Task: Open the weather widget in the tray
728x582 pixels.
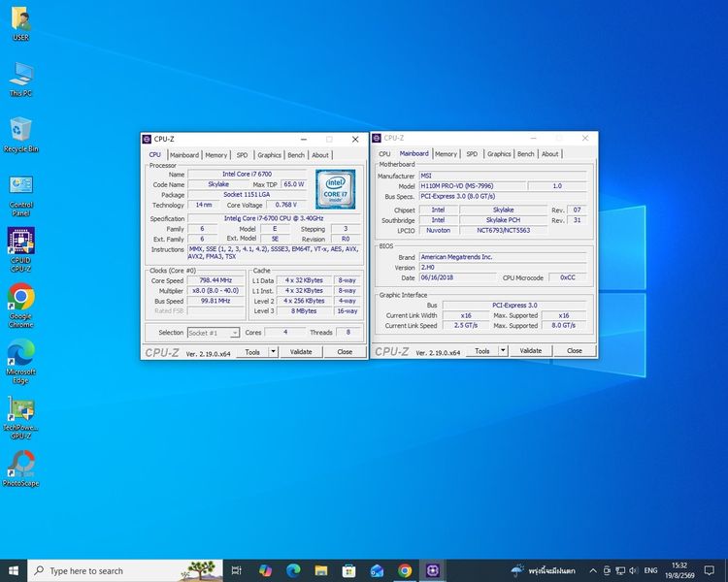Action: point(544,570)
